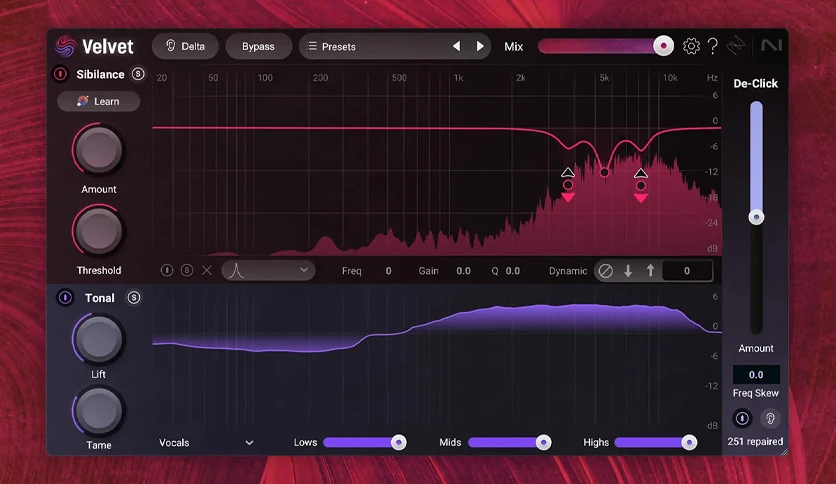Click the plugin window resize corner grip
The image size is (836, 484).
(784, 451)
